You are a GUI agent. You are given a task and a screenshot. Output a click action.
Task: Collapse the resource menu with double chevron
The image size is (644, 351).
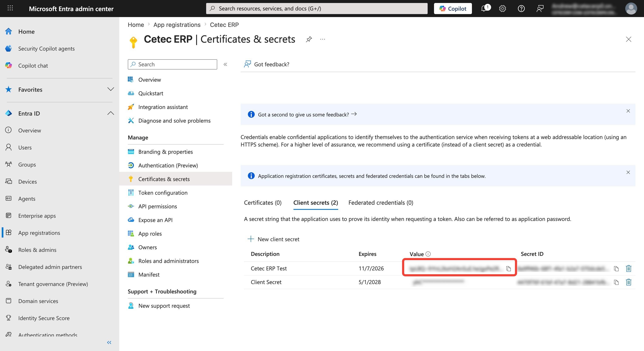click(x=225, y=64)
